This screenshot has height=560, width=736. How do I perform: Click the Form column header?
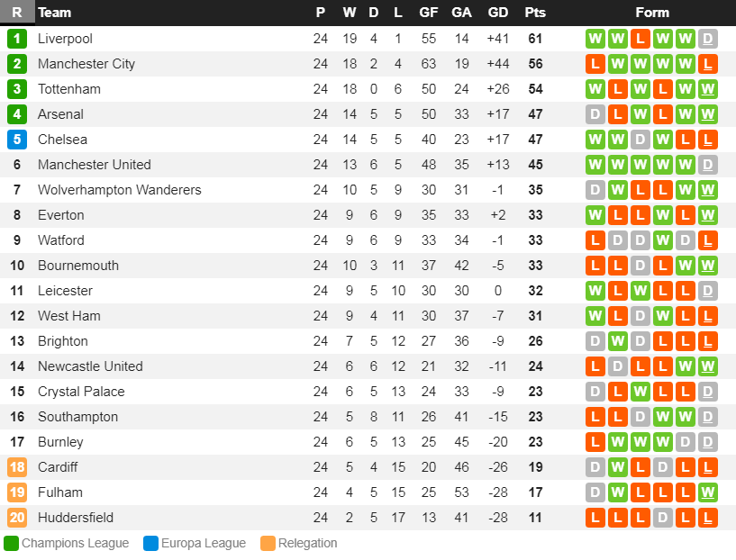[x=651, y=13]
